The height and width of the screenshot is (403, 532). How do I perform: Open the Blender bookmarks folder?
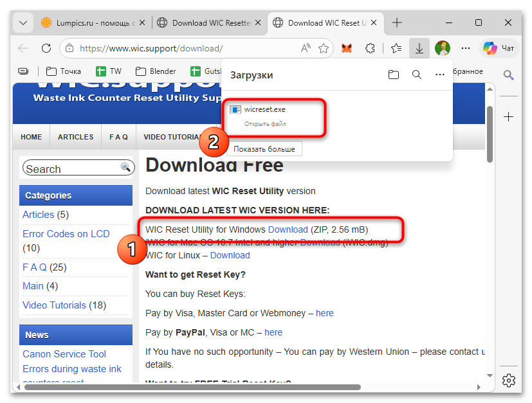156,71
